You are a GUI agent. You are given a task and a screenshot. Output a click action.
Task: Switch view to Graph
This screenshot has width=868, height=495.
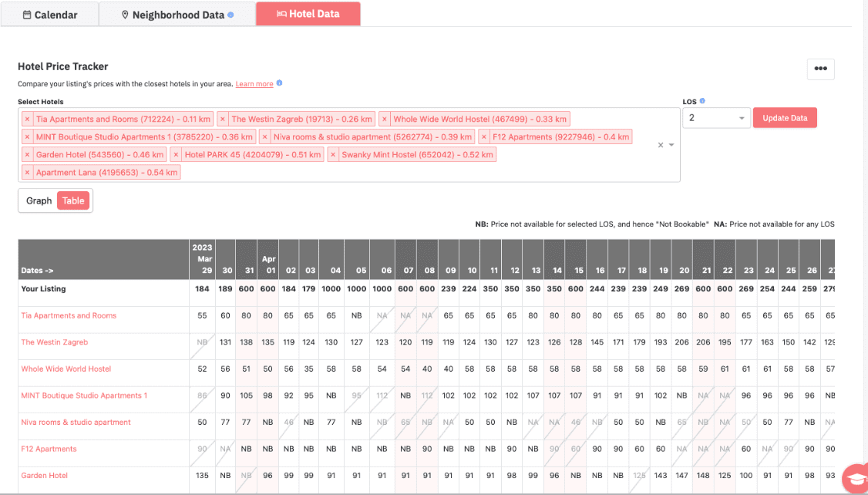click(39, 200)
